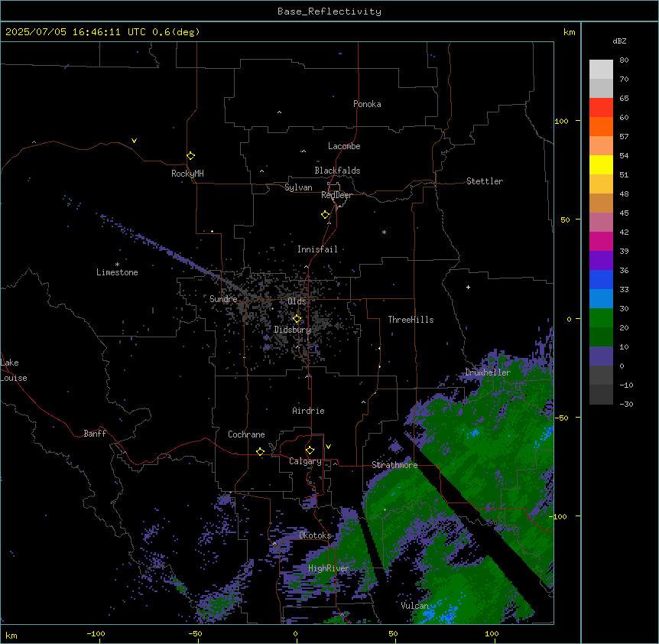
Task: Click the white 80 dBZ legend swatch
Action: [x=601, y=69]
